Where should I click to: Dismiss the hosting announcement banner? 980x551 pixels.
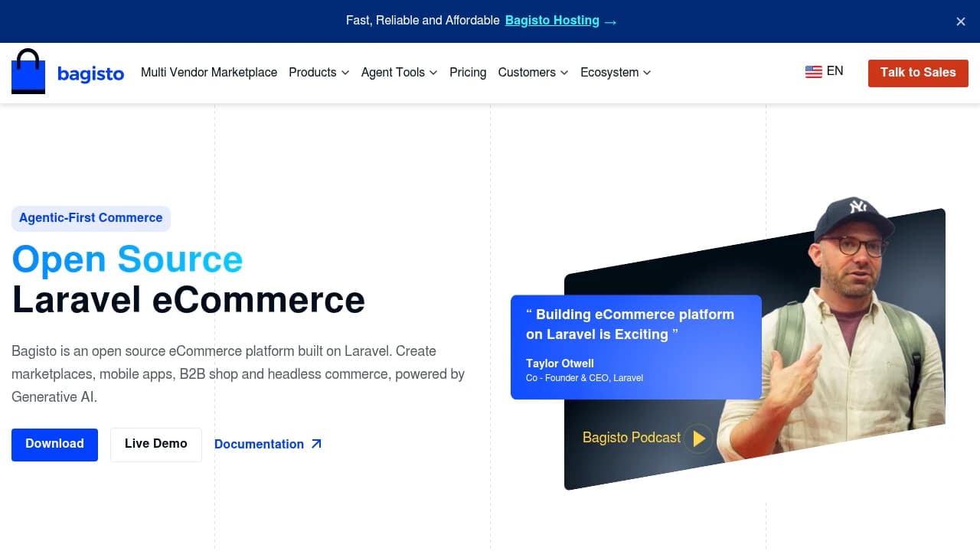pyautogui.click(x=961, y=21)
